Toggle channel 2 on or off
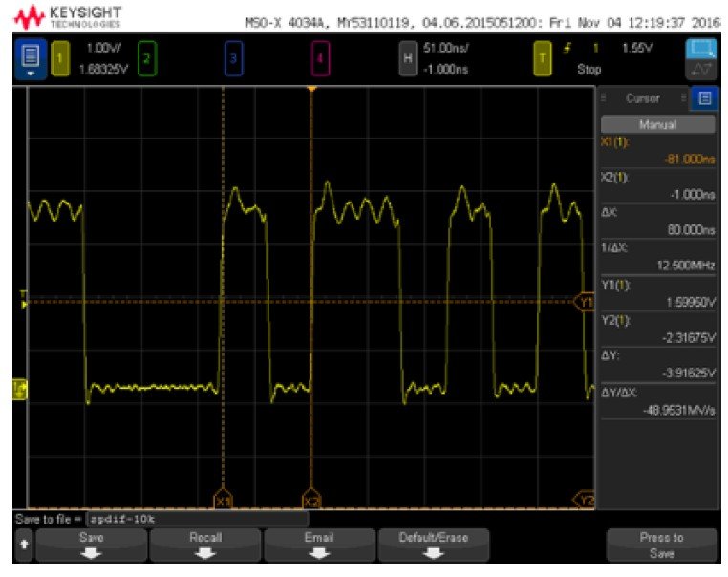728x577 pixels. point(147,58)
